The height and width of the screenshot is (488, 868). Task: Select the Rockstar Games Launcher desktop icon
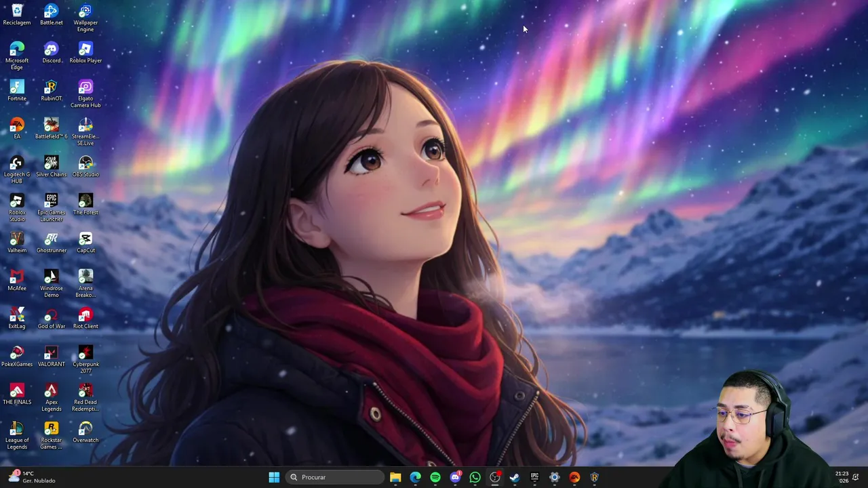pyautogui.click(x=51, y=436)
